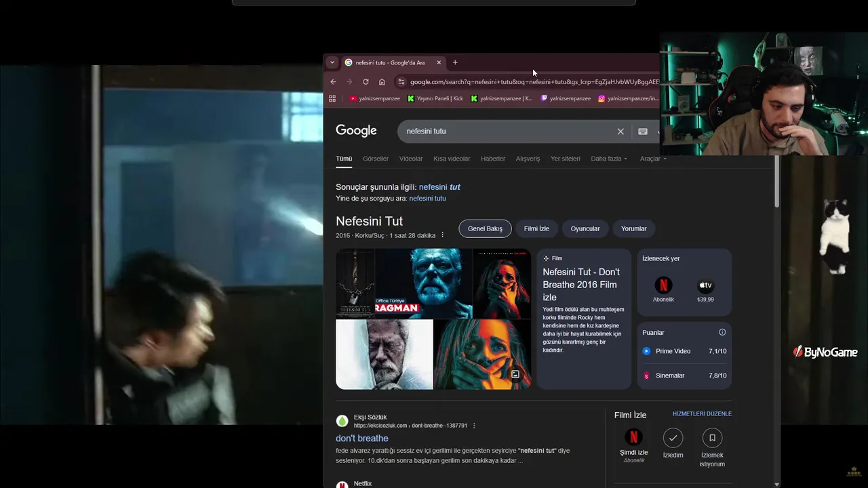The width and height of the screenshot is (868, 488).
Task: Click the Apple TV $39,99 option
Action: (x=705, y=289)
